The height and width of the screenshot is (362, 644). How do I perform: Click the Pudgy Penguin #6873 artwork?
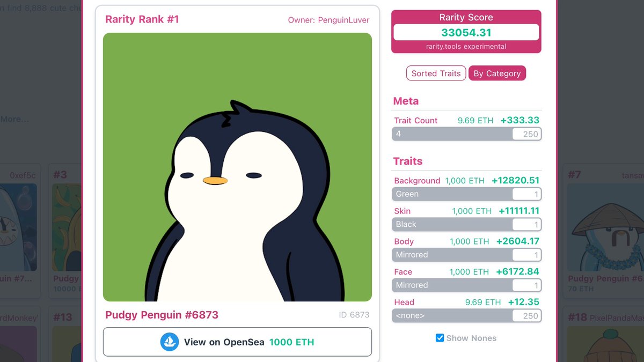[237, 167]
